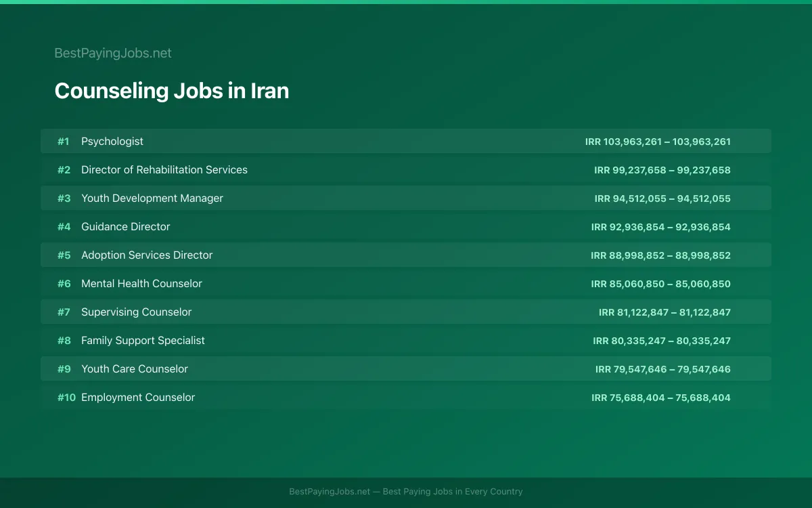Click Guidance Director title
The height and width of the screenshot is (508, 812).
tap(126, 227)
